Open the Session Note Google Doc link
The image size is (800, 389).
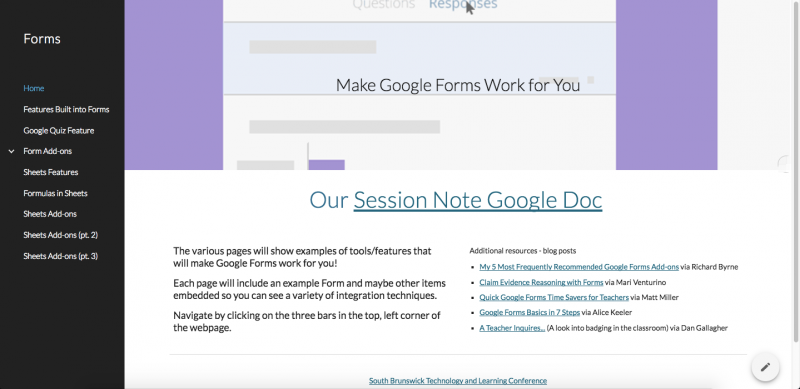click(x=478, y=200)
